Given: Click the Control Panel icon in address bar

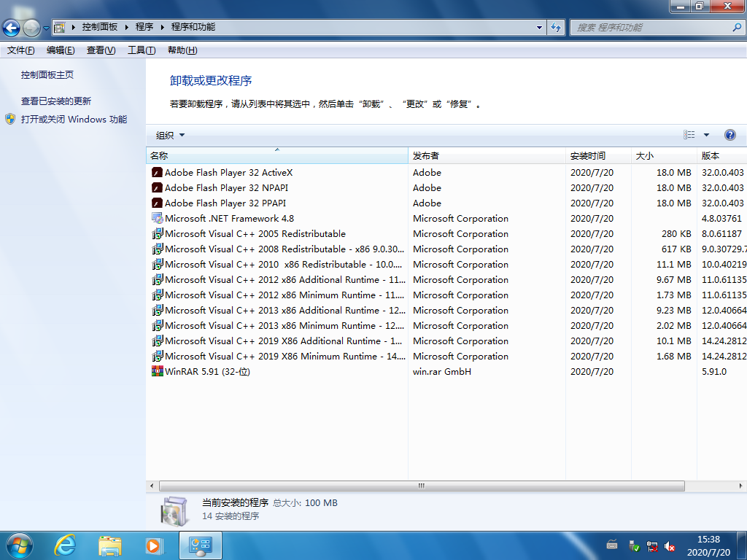Looking at the screenshot, I should point(59,27).
